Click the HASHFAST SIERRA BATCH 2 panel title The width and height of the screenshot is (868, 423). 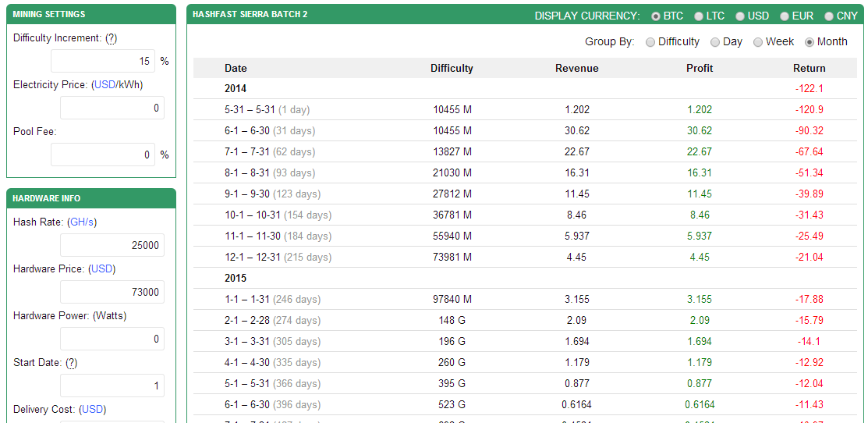point(250,14)
